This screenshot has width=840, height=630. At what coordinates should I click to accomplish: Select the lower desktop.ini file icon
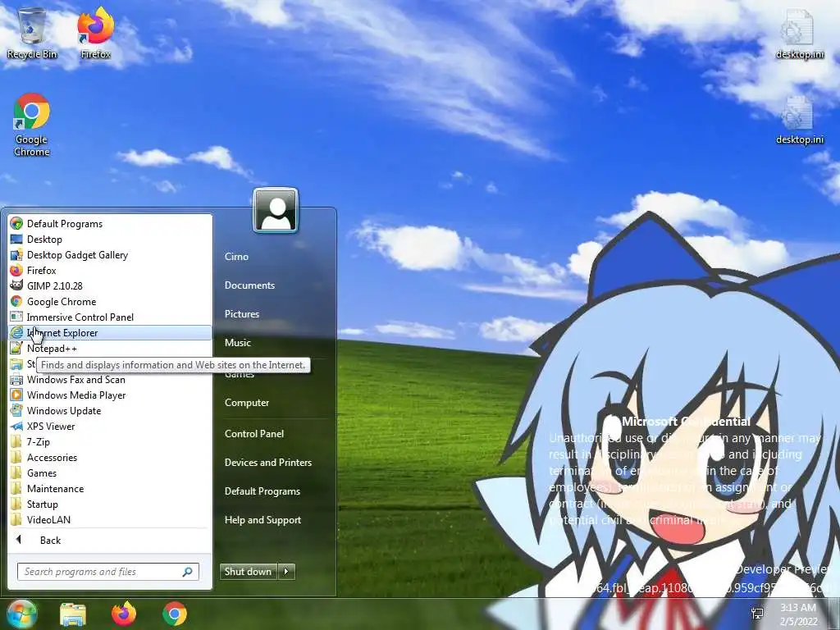pyautogui.click(x=799, y=120)
